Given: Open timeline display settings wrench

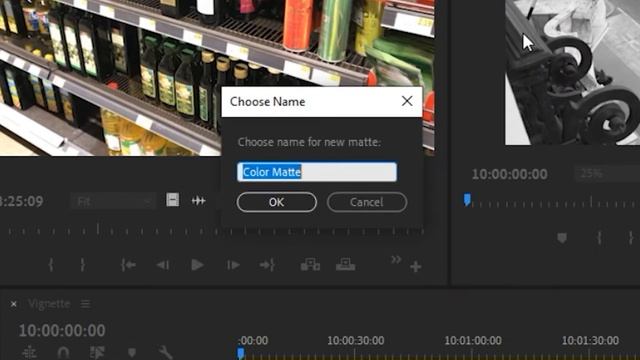Looking at the screenshot, I should pyautogui.click(x=165, y=352).
